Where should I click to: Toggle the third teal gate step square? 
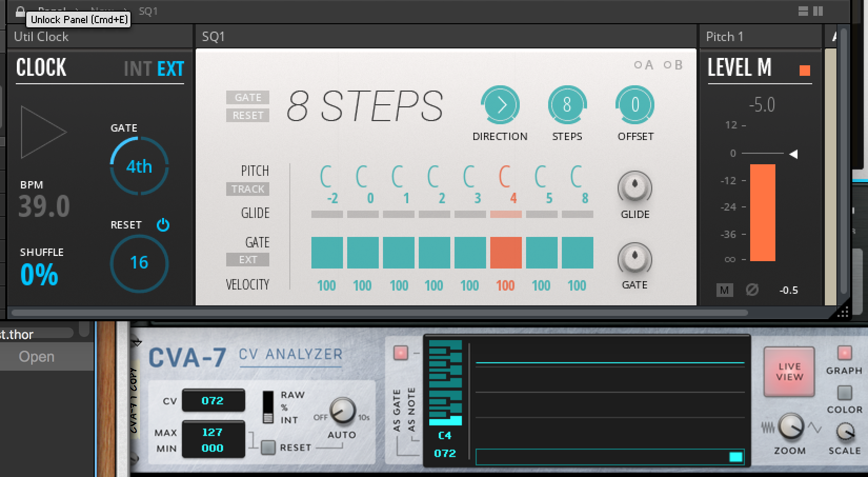[399, 253]
